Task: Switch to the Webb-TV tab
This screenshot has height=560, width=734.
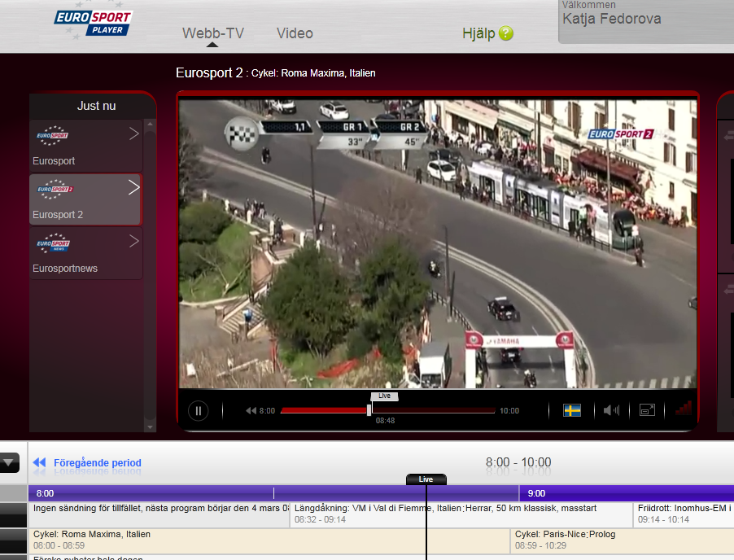Action: click(x=213, y=33)
